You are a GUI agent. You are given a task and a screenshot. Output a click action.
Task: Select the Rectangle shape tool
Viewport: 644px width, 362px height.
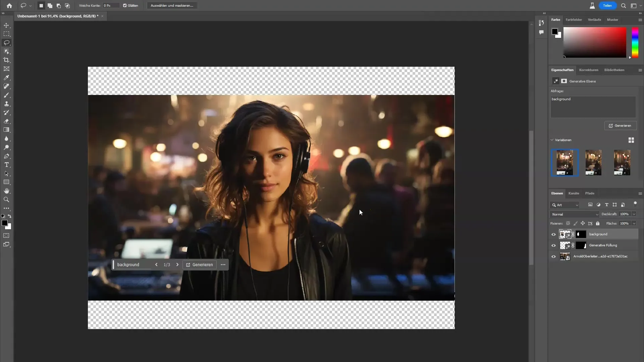[x=6, y=182]
